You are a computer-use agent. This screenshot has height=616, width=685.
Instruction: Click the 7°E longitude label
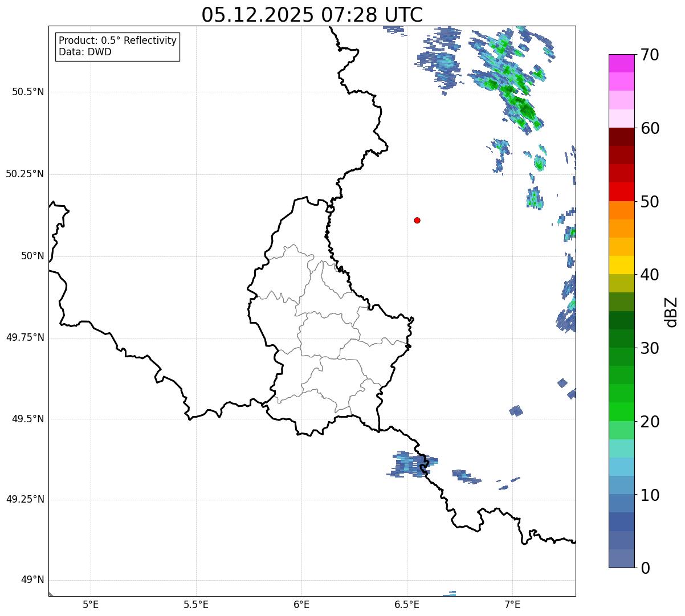[512, 605]
